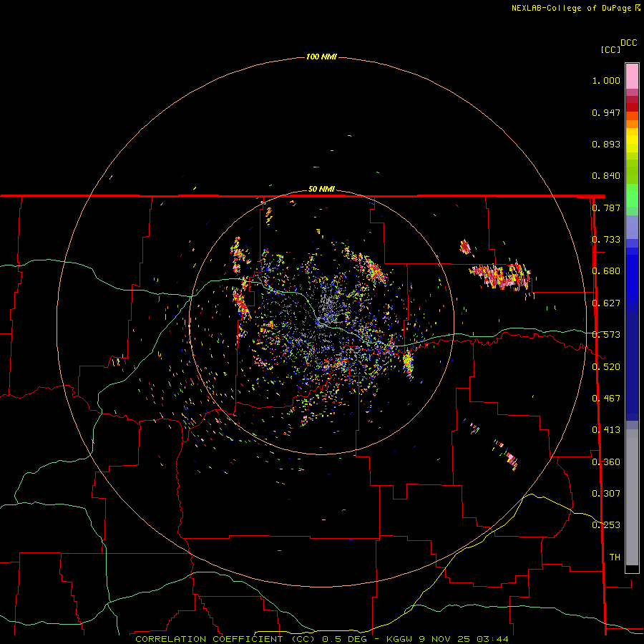Click the 9 NOV 25 03:44 timestamp
This screenshot has width=644, height=644.
coord(464,639)
